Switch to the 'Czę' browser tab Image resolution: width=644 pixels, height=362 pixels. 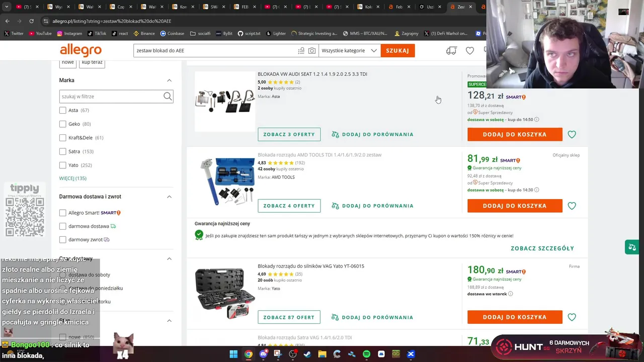pos(121,7)
